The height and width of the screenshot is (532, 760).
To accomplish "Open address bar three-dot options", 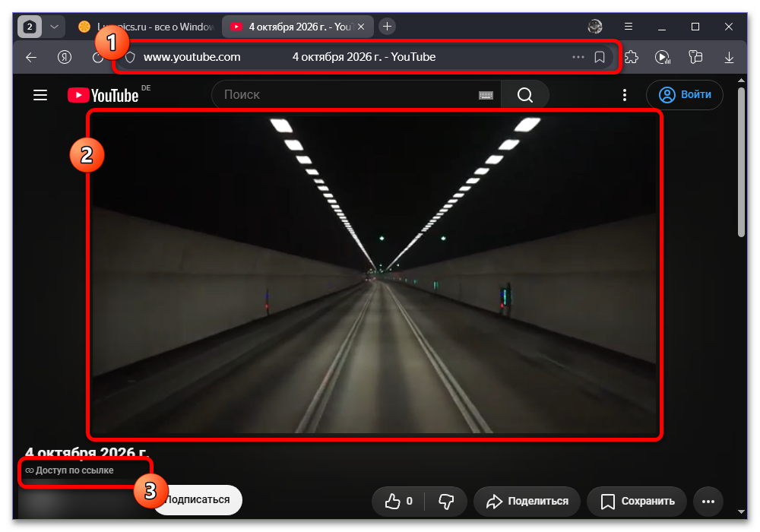I will point(578,57).
